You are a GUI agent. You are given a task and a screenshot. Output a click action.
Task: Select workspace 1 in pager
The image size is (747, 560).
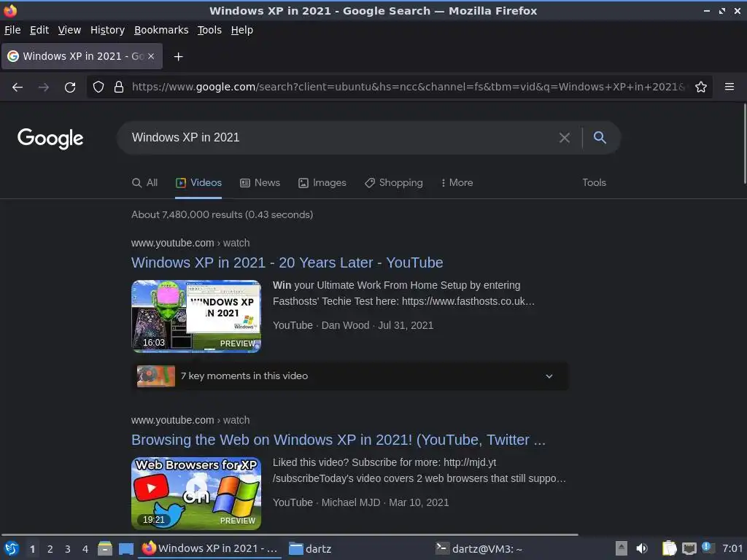tap(32, 549)
